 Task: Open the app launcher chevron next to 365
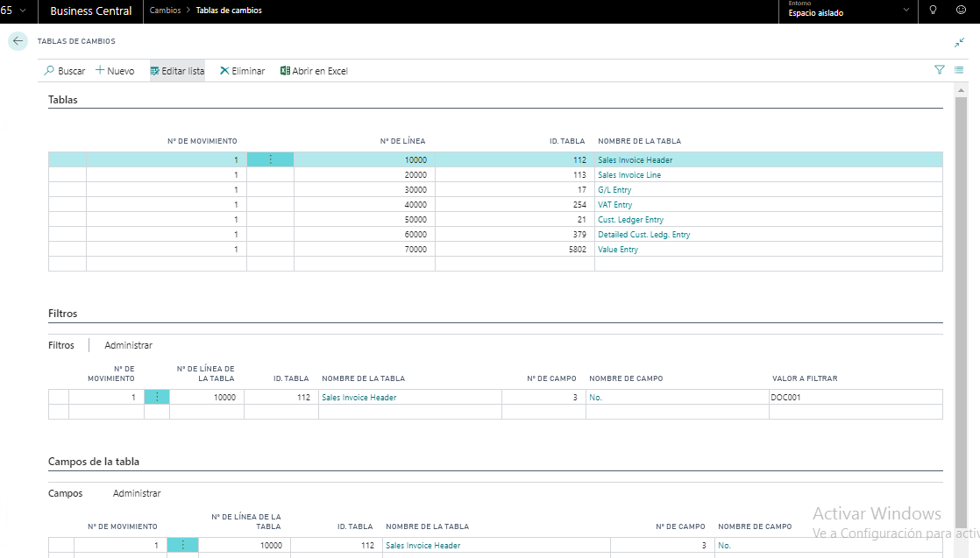click(23, 11)
